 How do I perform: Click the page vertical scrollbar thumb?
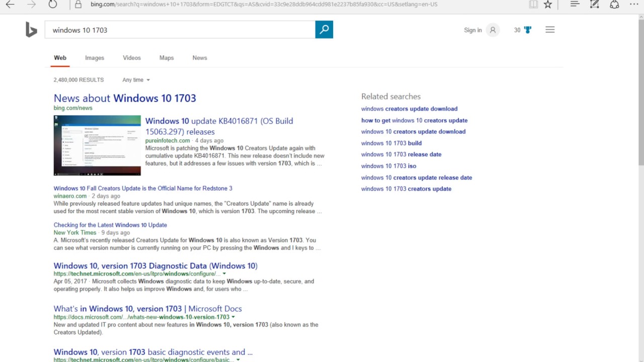pos(640,93)
